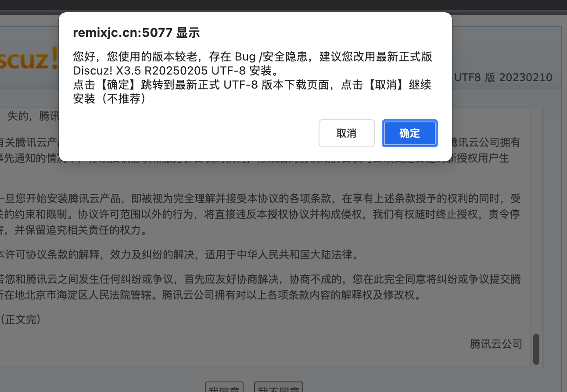This screenshot has width=567, height=392.
Task: Click the paragraph mentioning 北京市海淀区人民法院
Action: [x=261, y=287]
